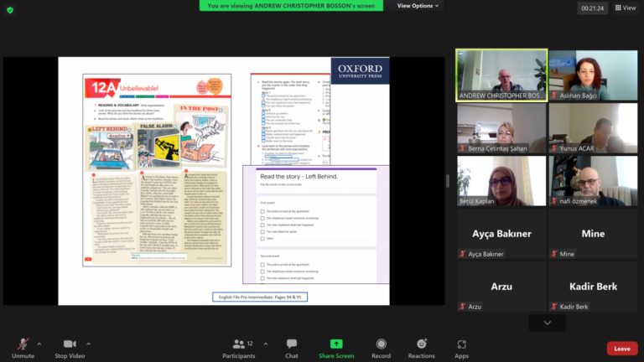
Task: Open the Participants panel
Action: [239, 349]
